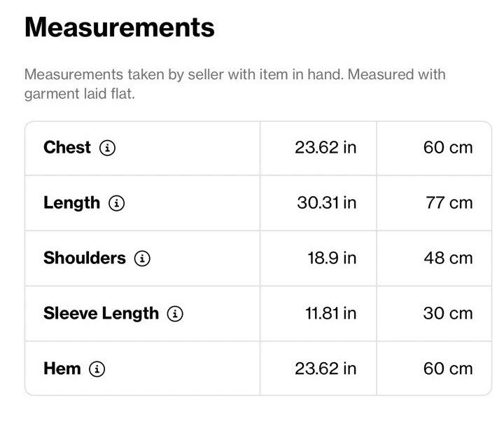Click the 11.81 in sleeve value
The image size is (504, 421).
point(330,314)
